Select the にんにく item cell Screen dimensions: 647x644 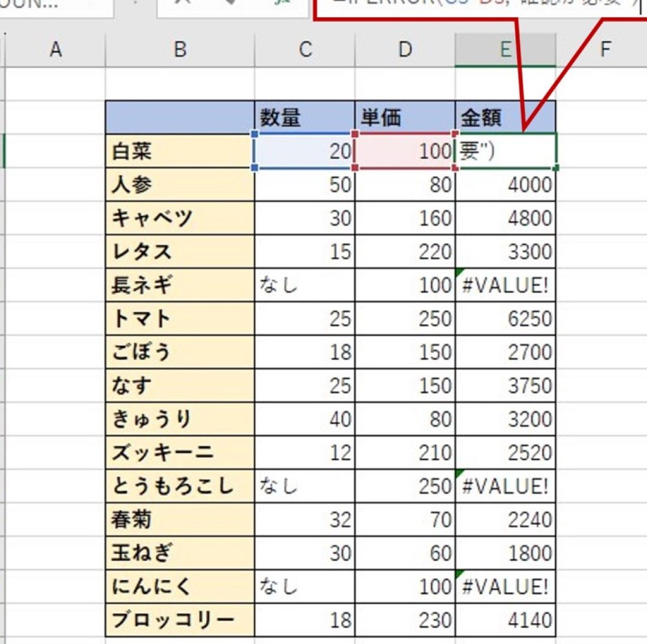(180, 586)
